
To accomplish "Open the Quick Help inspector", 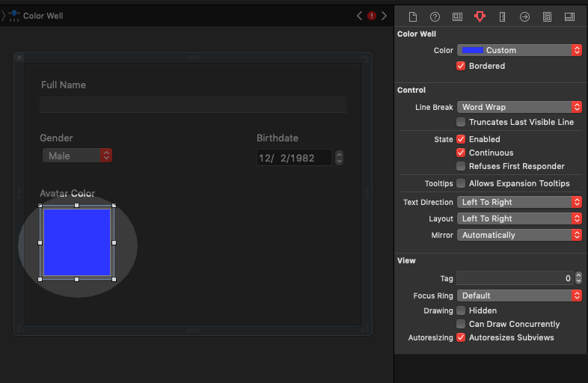I will point(435,16).
